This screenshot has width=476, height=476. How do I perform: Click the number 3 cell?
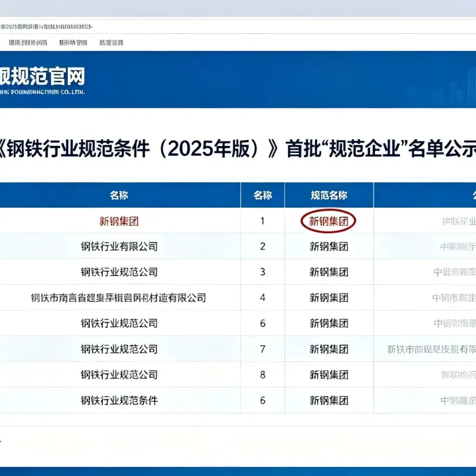(262, 272)
